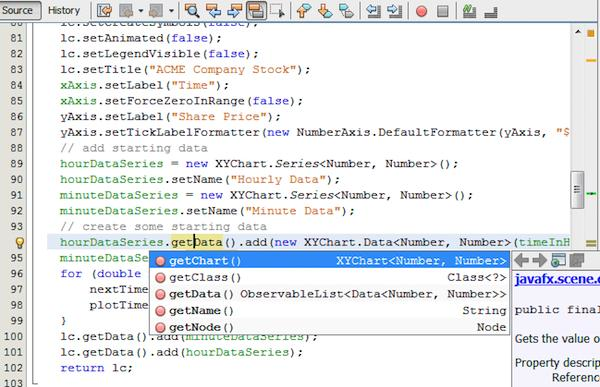
Task: Click on the "// add starting data" comment
Action: click(x=134, y=148)
